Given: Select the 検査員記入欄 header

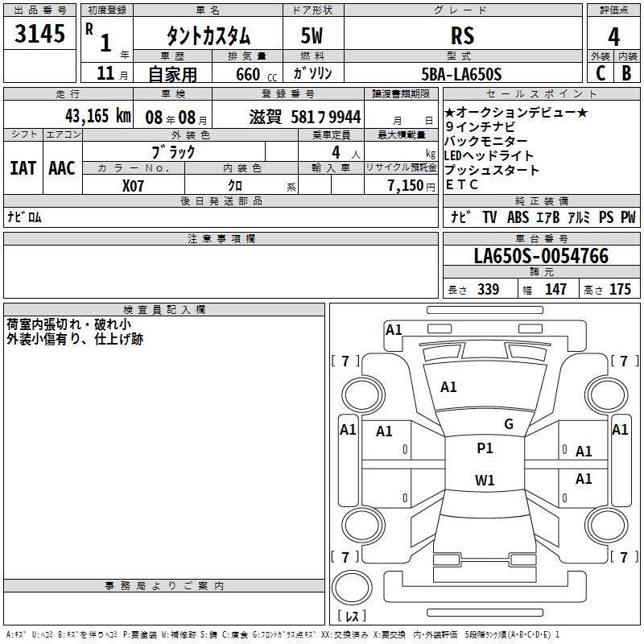Looking at the screenshot, I should pos(164,310).
